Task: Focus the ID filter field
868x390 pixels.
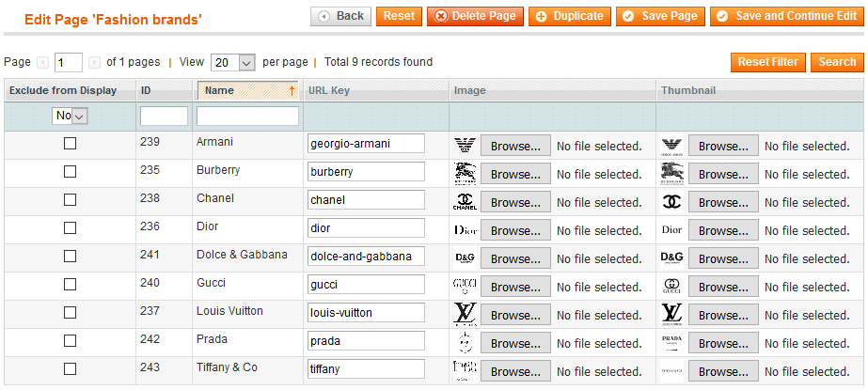Action: coord(164,117)
